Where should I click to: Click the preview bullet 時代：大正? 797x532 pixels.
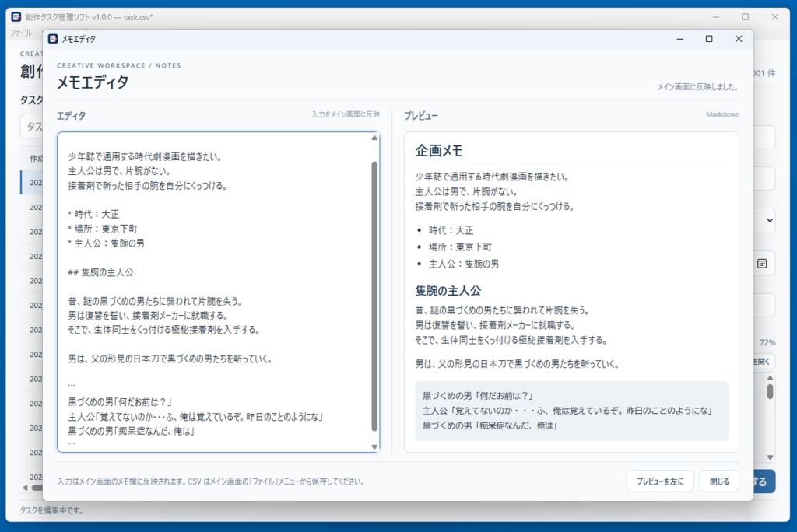pyautogui.click(x=451, y=230)
